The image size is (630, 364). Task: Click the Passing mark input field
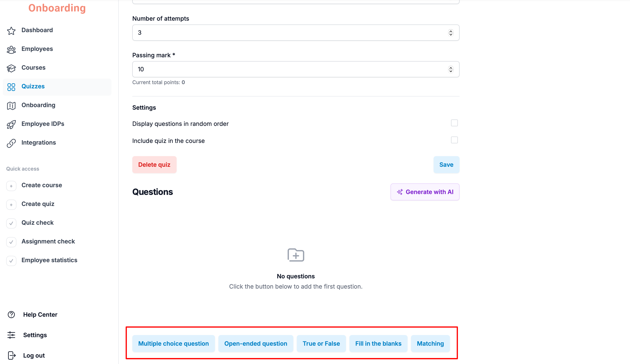(296, 69)
